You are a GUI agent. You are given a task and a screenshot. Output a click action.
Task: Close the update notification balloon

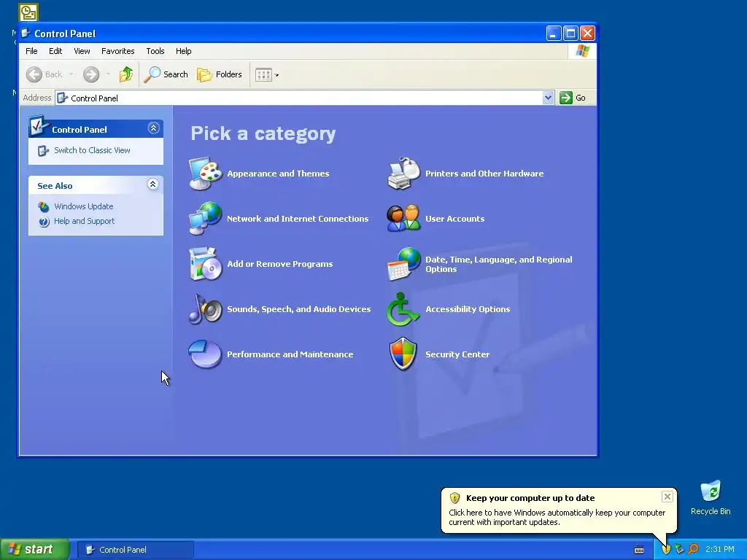coord(667,497)
